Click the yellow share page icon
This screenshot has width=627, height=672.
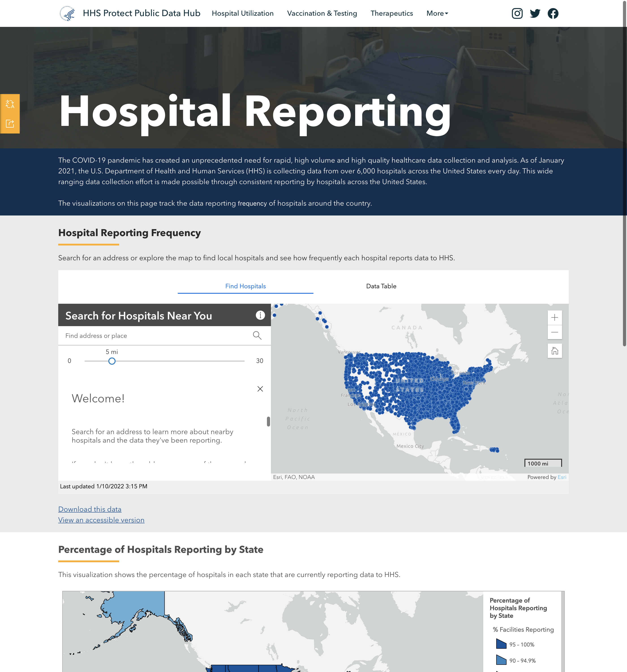(10, 124)
